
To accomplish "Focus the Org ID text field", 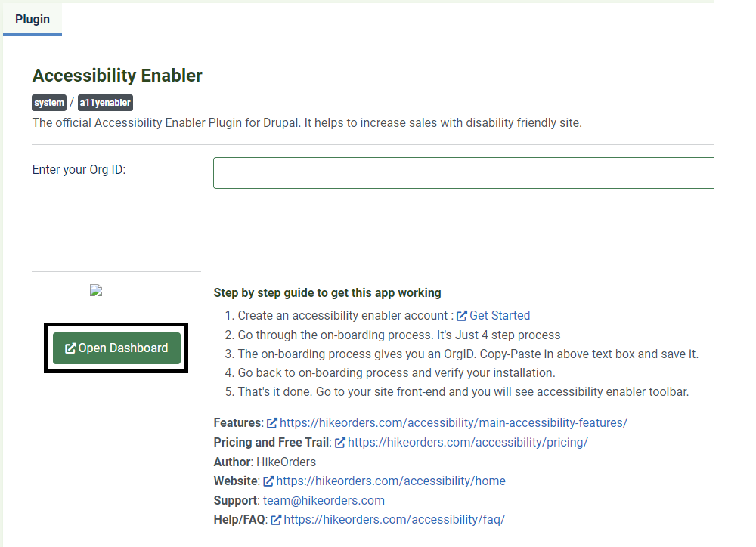I will pos(463,172).
